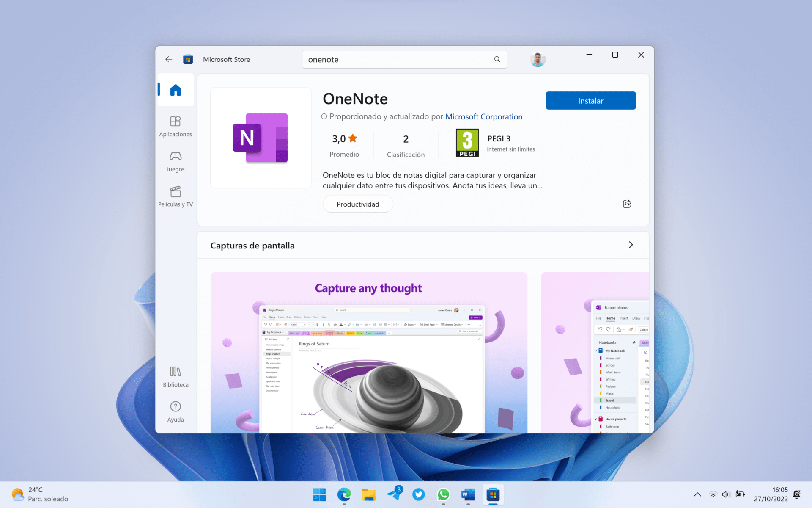Browse the Productividad category

(x=358, y=204)
